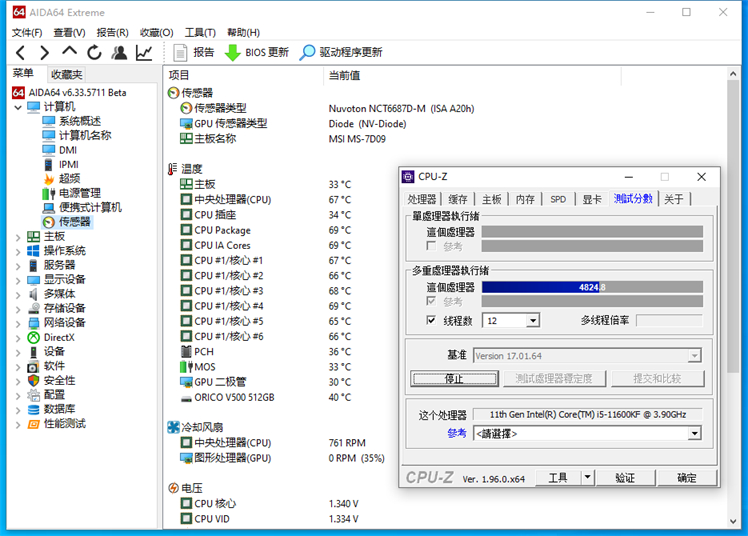Image resolution: width=748 pixels, height=536 pixels.
Task: Click the user profile icon in toolbar
Action: (x=119, y=52)
